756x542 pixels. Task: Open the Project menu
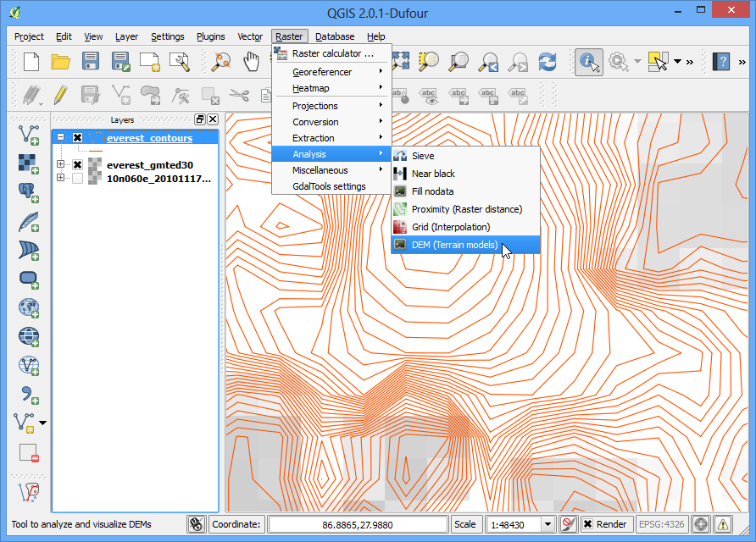click(29, 36)
